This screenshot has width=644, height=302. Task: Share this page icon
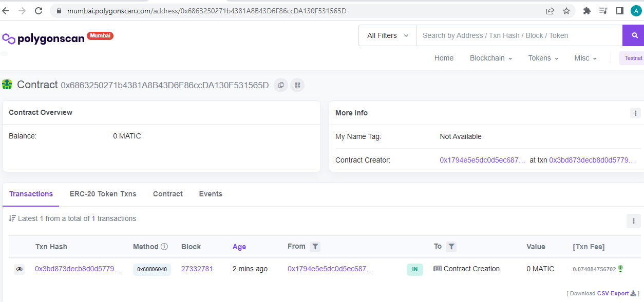(x=550, y=10)
